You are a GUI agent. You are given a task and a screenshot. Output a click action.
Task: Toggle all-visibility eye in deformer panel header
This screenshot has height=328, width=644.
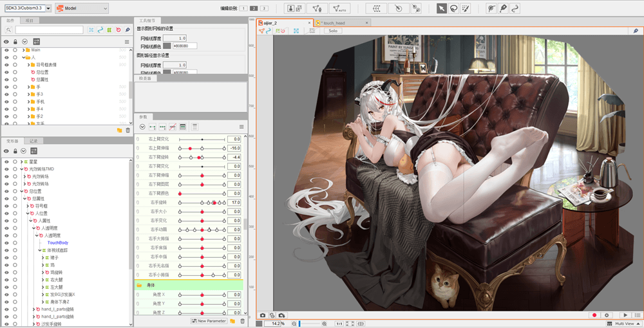tap(6, 151)
